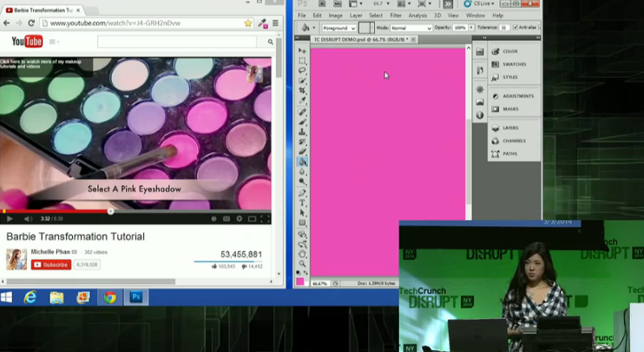Select the Eraser tool
The width and height of the screenshot is (644, 352).
(302, 151)
